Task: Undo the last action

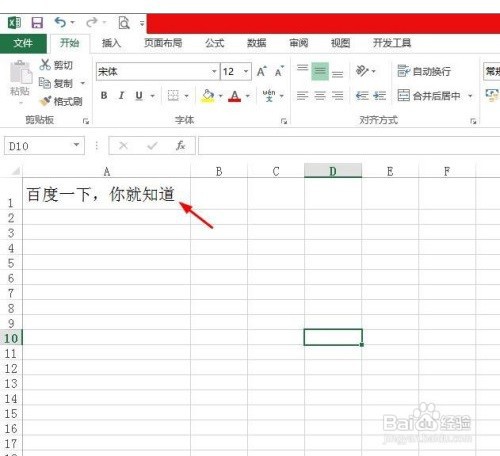Action: (x=60, y=23)
